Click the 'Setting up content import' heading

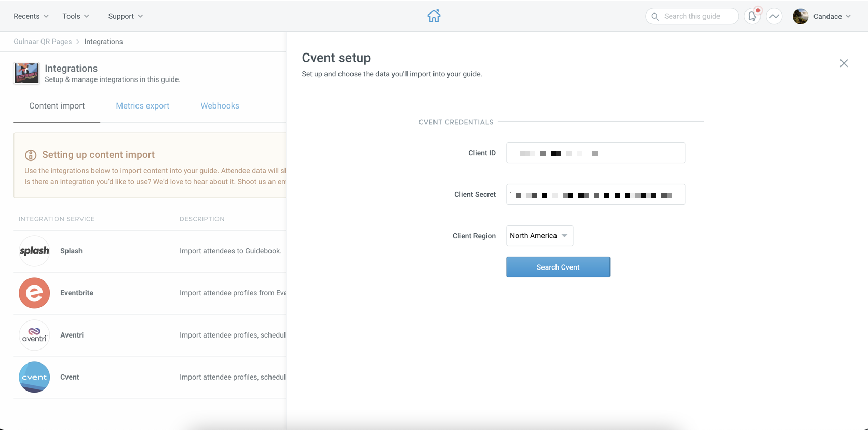[98, 155]
